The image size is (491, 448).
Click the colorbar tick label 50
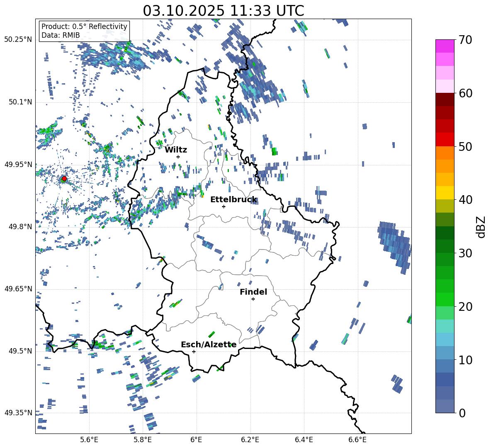[x=465, y=147]
